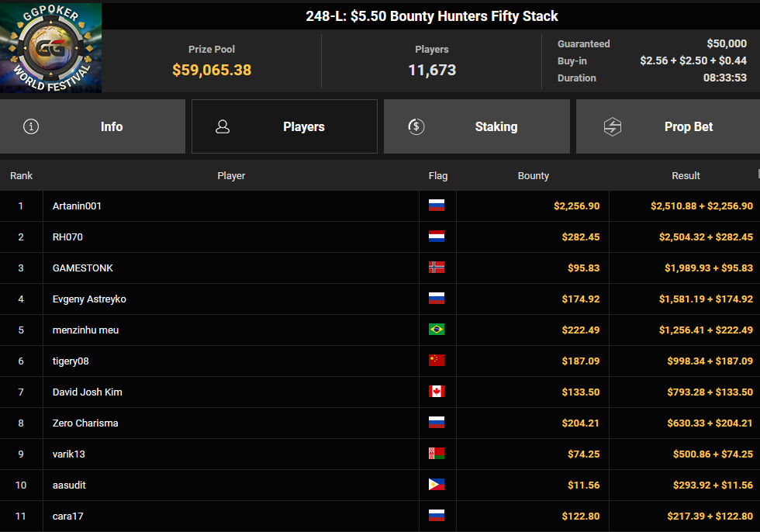The image size is (760, 532).
Task: Select player Artanin001
Action: point(77,206)
